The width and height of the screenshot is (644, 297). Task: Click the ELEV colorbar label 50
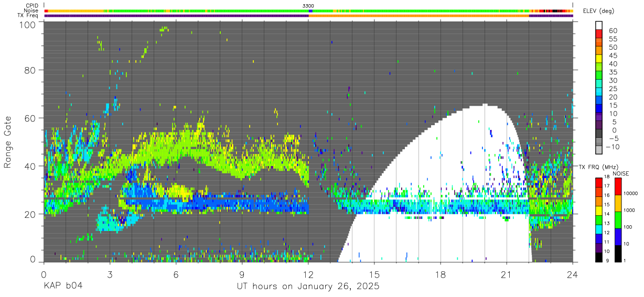click(x=612, y=47)
